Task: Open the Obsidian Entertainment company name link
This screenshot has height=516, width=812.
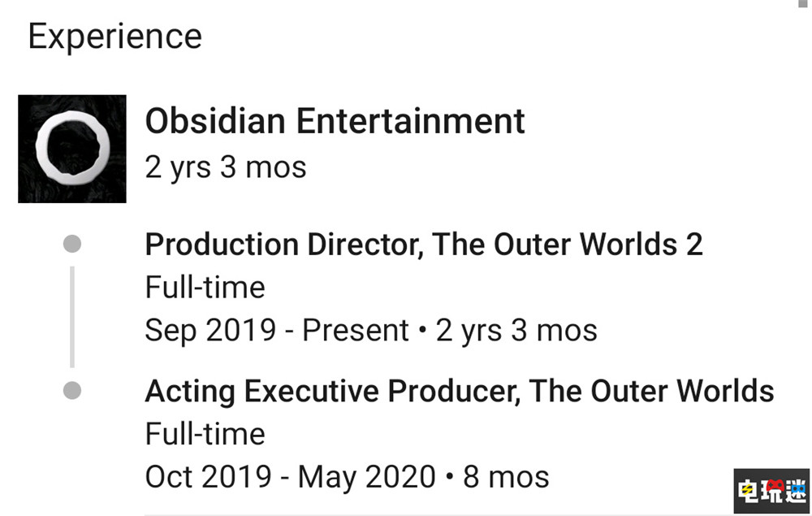Action: point(335,121)
